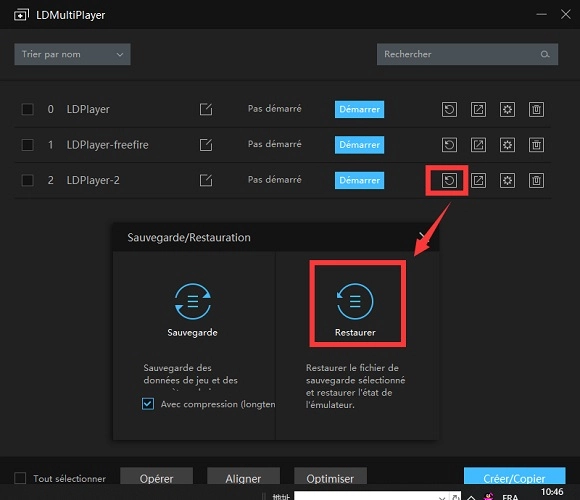Create shortcut icon for LDPlayer-2
The height and width of the screenshot is (500, 580).
pyautogui.click(x=478, y=180)
